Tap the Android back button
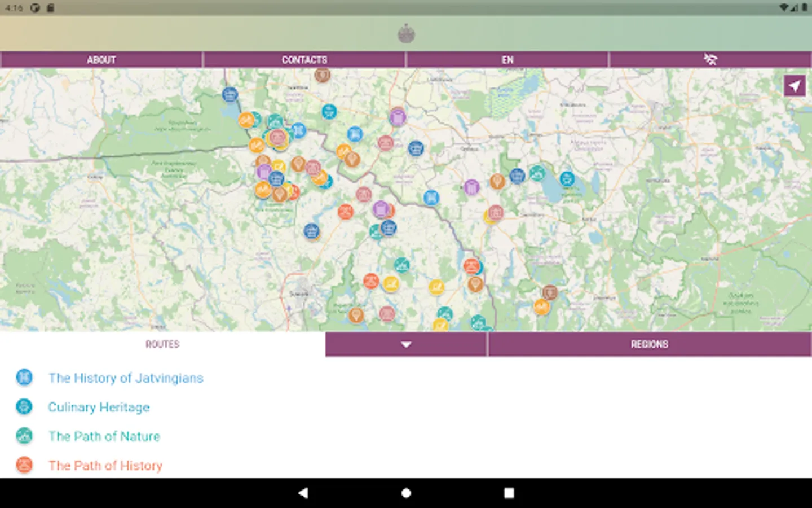The width and height of the screenshot is (812, 508). (303, 493)
